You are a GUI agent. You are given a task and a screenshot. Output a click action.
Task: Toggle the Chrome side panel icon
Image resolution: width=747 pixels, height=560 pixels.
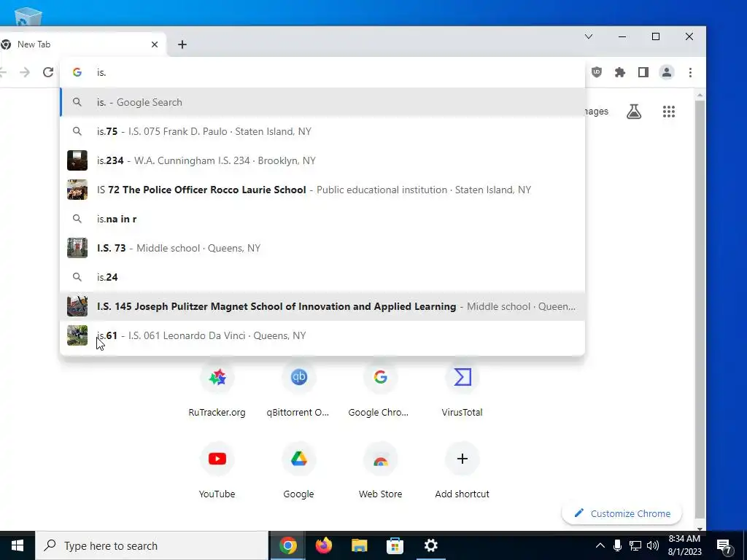tap(643, 72)
